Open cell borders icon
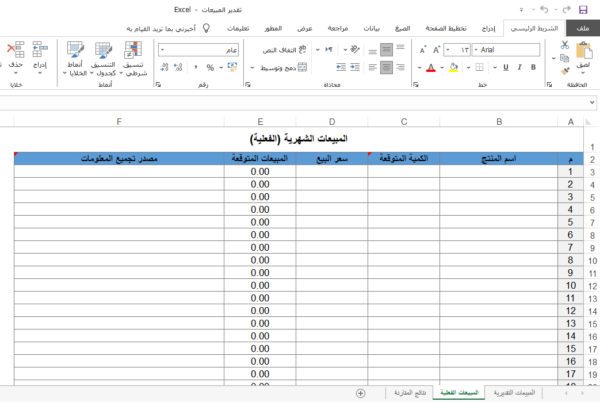 point(479,67)
